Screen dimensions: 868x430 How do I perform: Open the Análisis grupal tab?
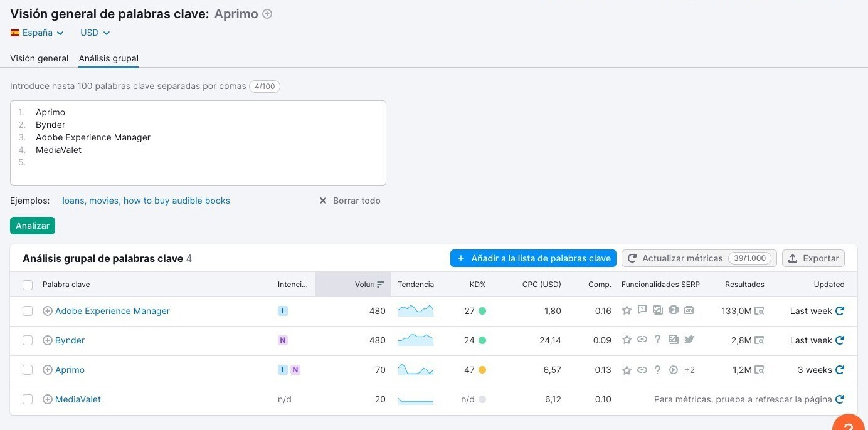108,58
